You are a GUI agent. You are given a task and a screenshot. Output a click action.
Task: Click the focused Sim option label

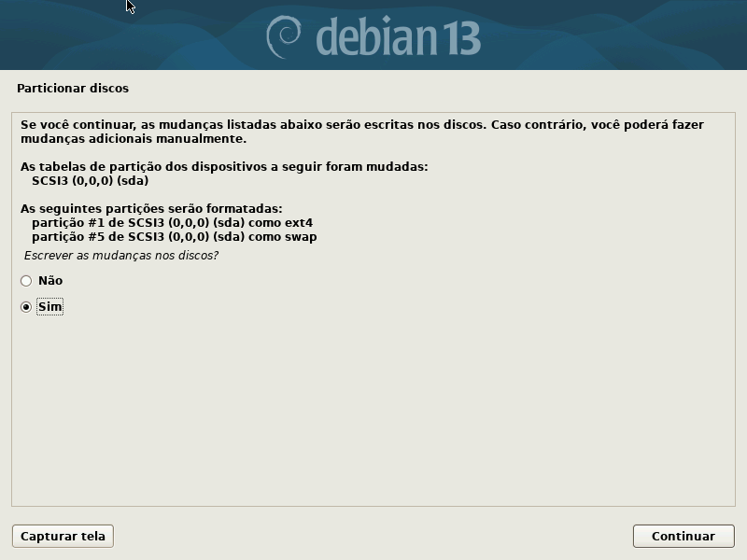50,307
